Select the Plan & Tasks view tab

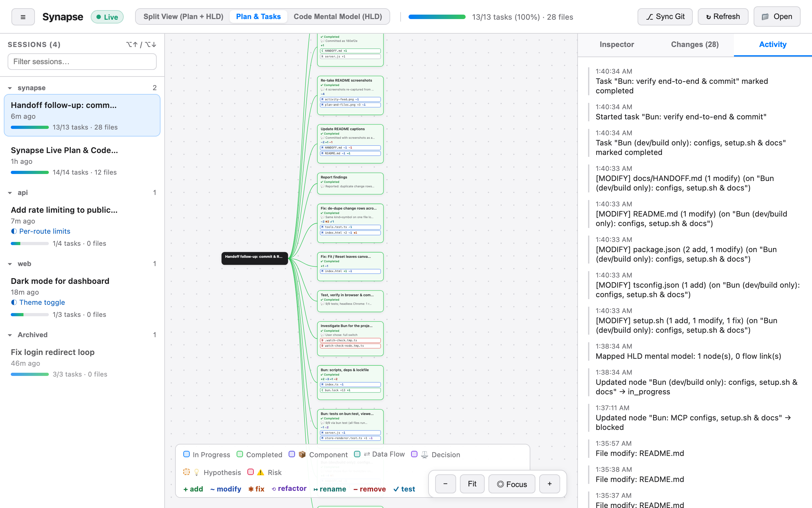point(259,17)
